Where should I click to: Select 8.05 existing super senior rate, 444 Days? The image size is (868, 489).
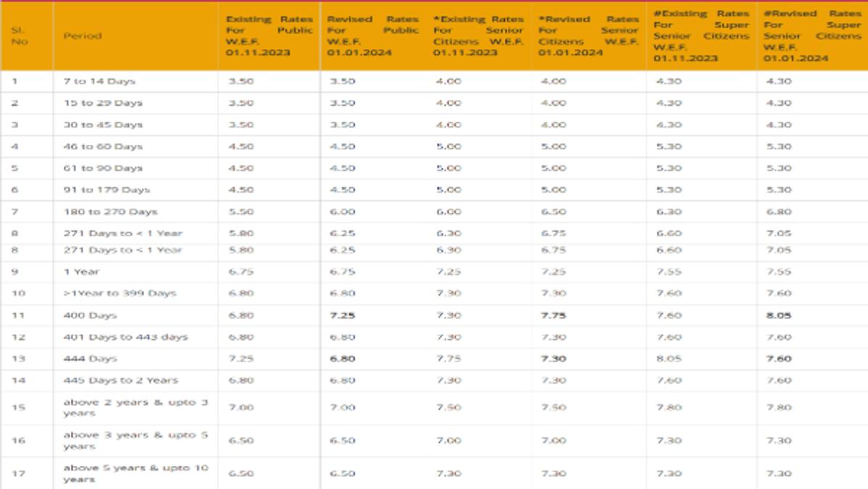point(669,359)
